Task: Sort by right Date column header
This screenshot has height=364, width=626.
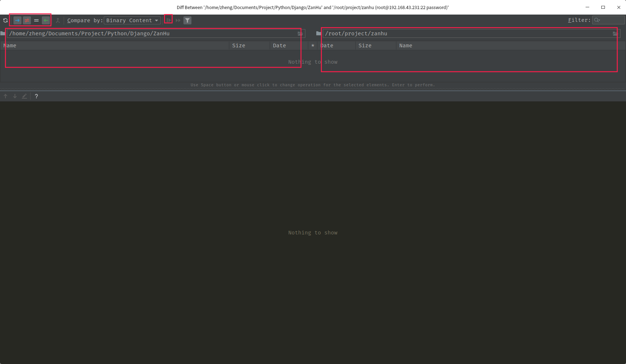Action: (336, 45)
